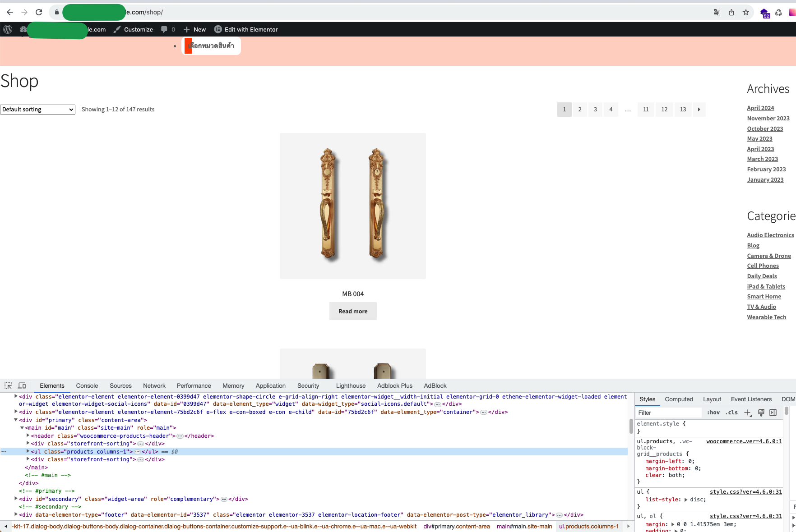This screenshot has width=796, height=532.
Task: Expand the list-style disc shorthand triangle
Action: click(686, 500)
